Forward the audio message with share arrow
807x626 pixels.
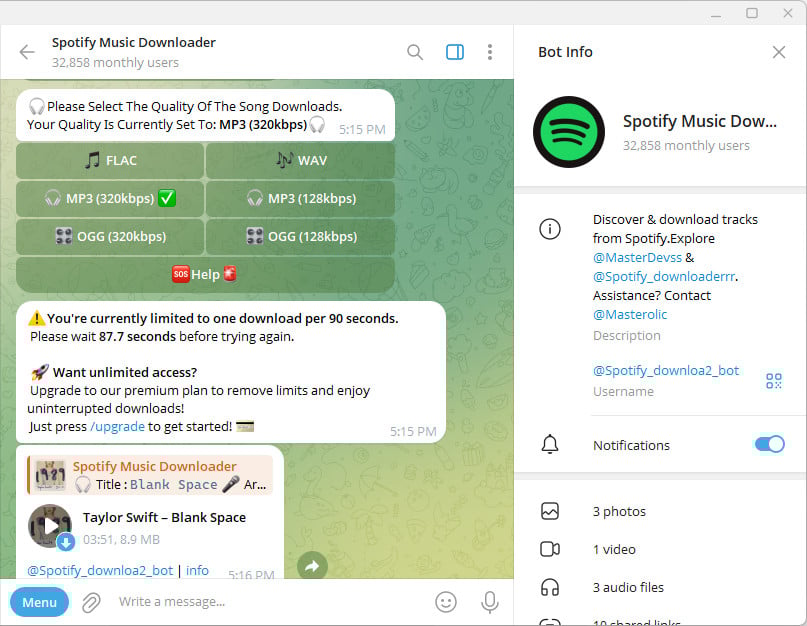pos(312,566)
